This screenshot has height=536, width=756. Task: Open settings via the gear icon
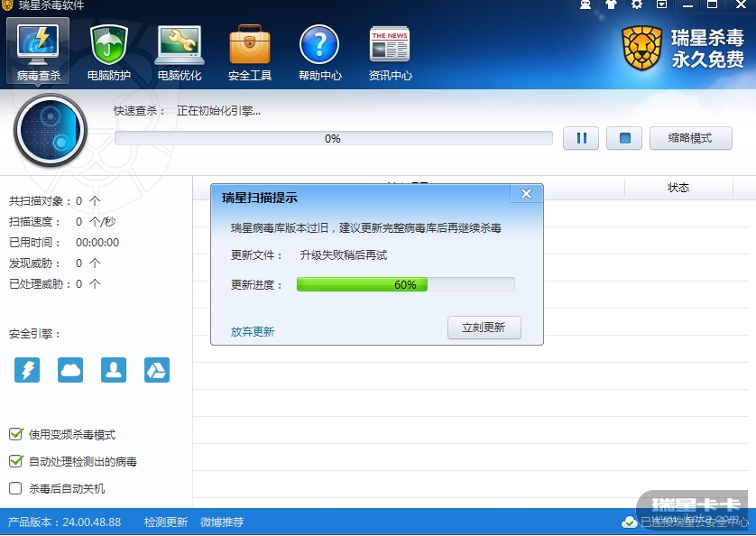coord(636,5)
